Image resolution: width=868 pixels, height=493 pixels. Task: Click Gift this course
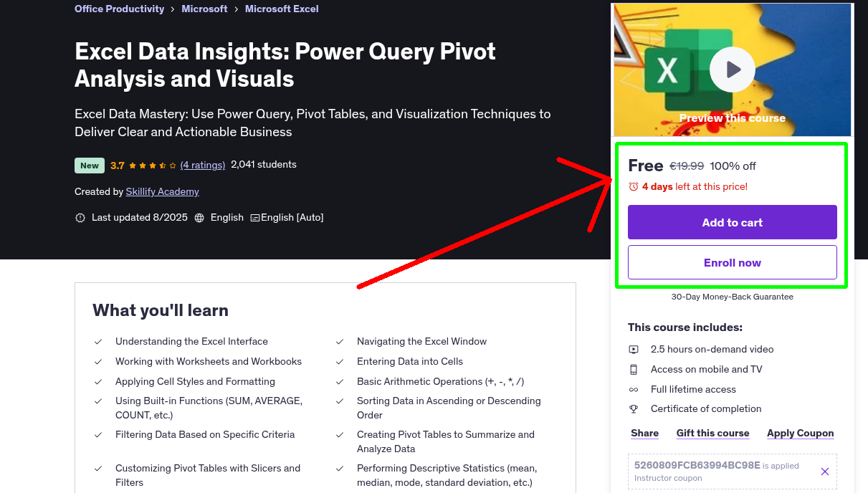[712, 434]
